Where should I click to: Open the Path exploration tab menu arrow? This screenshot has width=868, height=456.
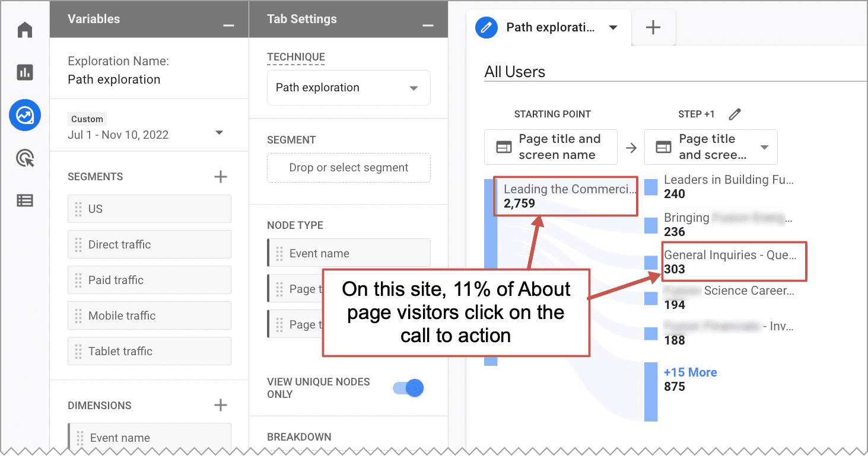click(613, 28)
